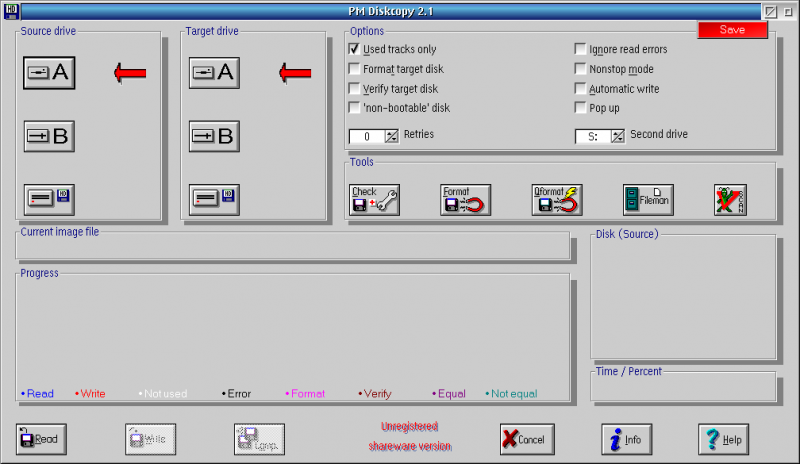
Task: Click the 'Format' legend label in Progress
Action: point(305,394)
